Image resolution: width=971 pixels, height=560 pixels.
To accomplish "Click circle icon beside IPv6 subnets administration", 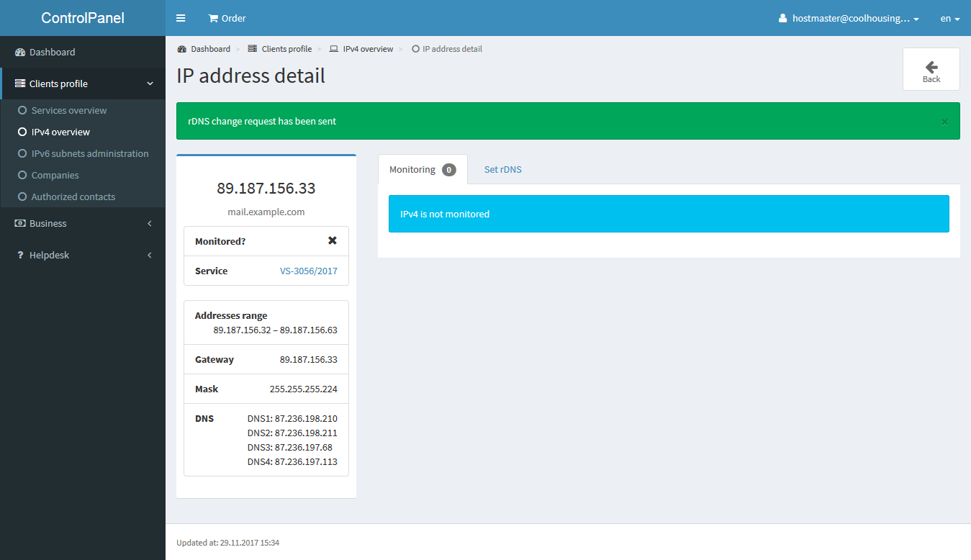I will coord(22,153).
